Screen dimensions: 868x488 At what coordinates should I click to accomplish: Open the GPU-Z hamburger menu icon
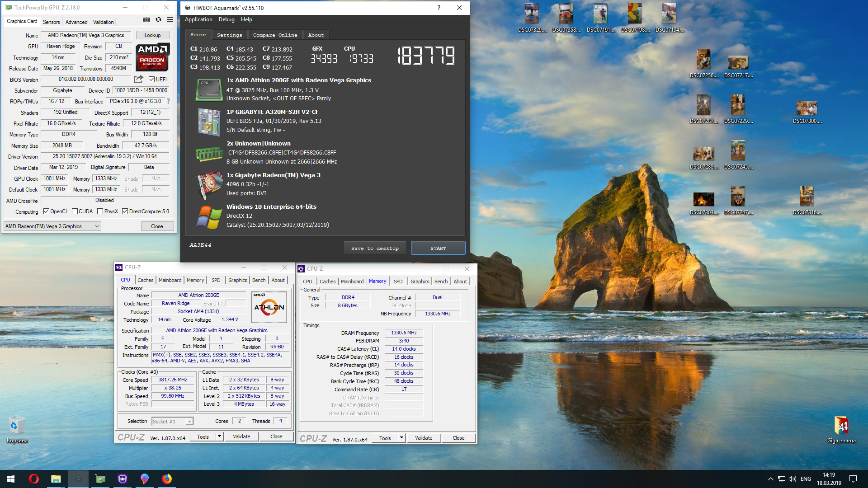point(170,20)
